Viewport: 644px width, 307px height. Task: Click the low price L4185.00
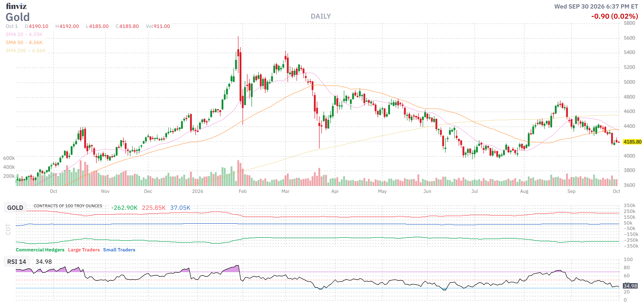point(97,26)
